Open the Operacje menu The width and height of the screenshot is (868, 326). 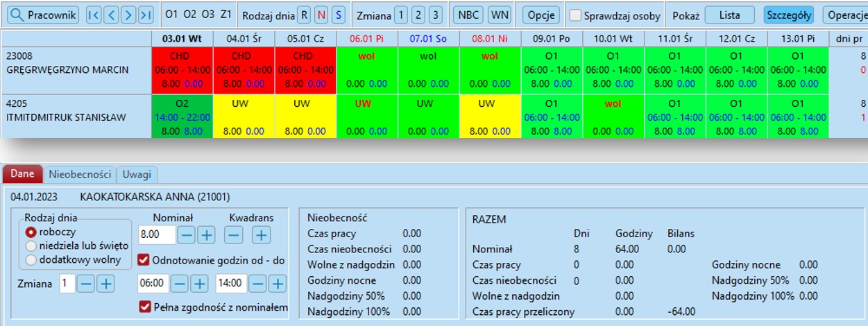846,15
